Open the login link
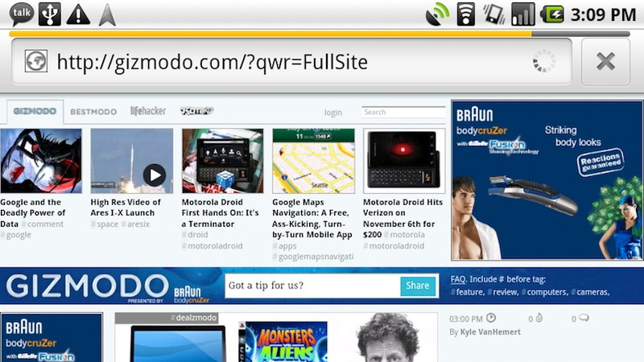Image resolution: width=644 pixels, height=362 pixels. point(332,113)
